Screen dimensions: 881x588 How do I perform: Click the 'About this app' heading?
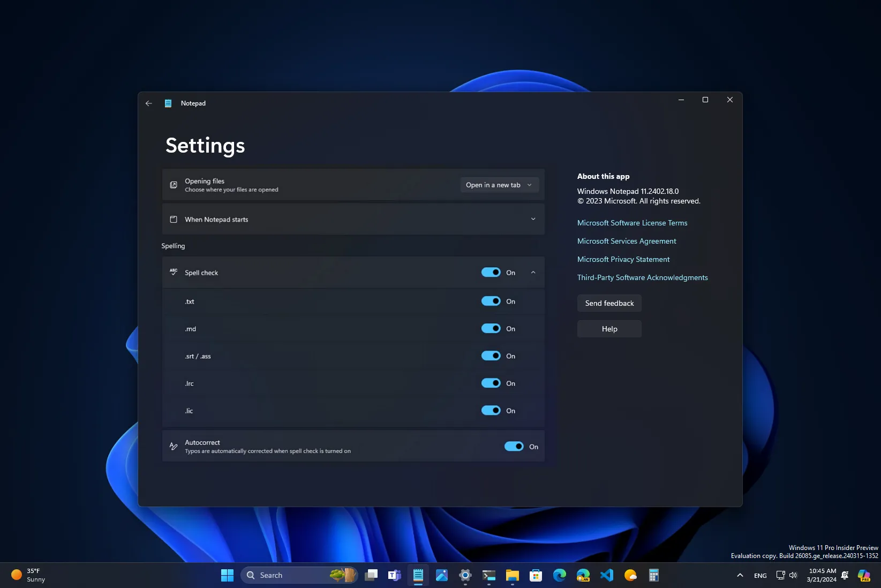[603, 176]
